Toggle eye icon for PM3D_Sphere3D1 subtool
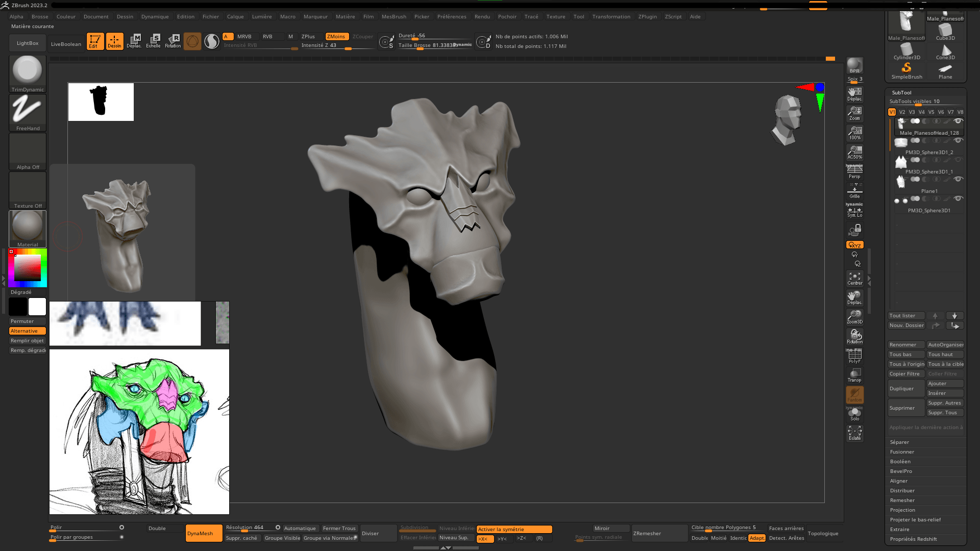The width and height of the screenshot is (980, 551). click(958, 198)
